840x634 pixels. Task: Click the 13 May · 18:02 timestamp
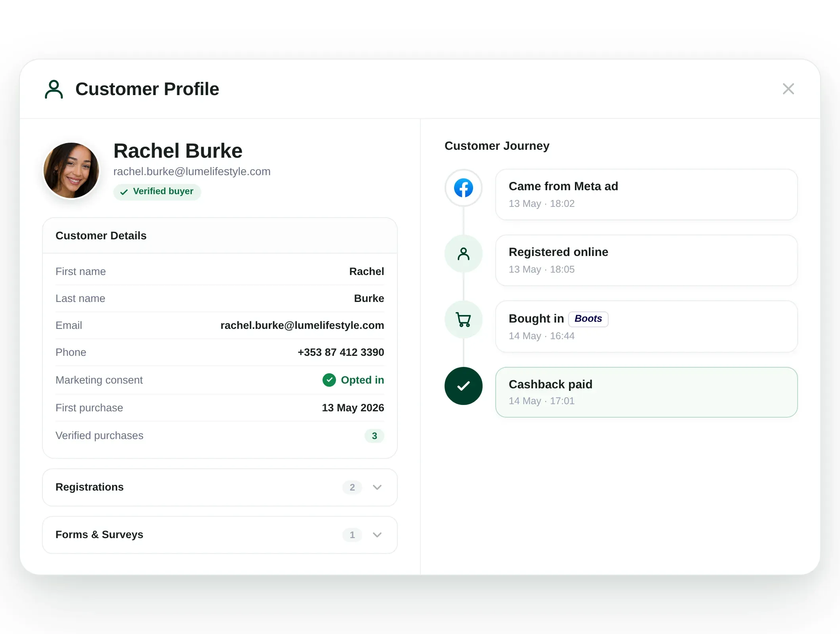pos(541,204)
